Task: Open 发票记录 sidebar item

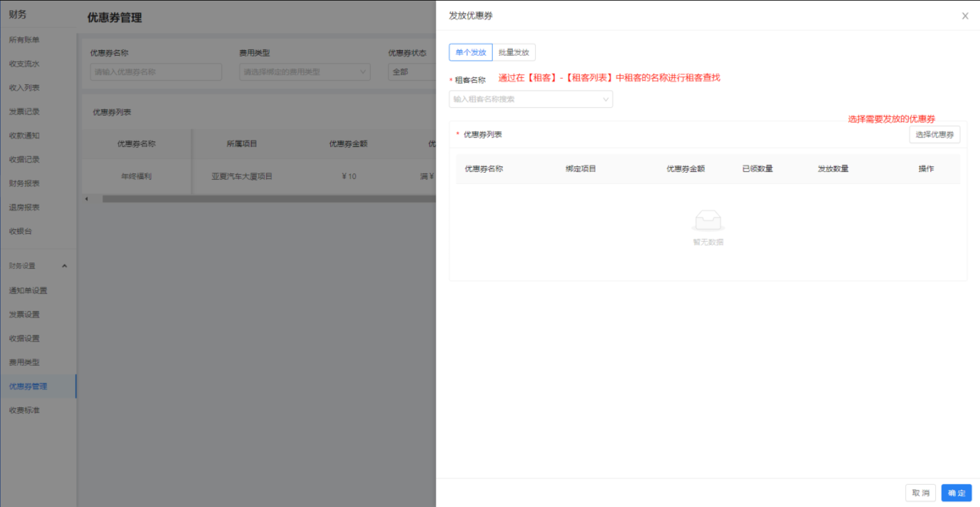Action: [24, 112]
